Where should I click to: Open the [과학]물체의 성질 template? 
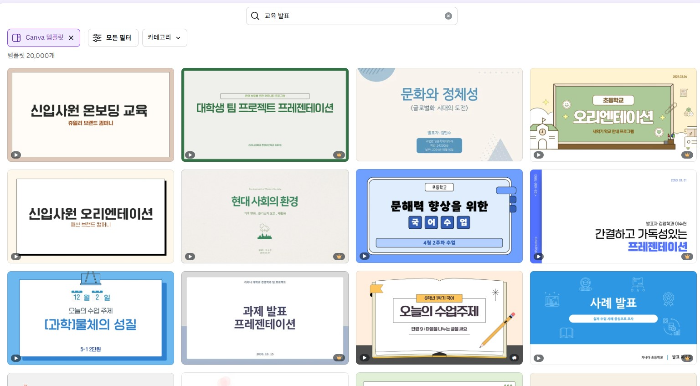click(91, 318)
